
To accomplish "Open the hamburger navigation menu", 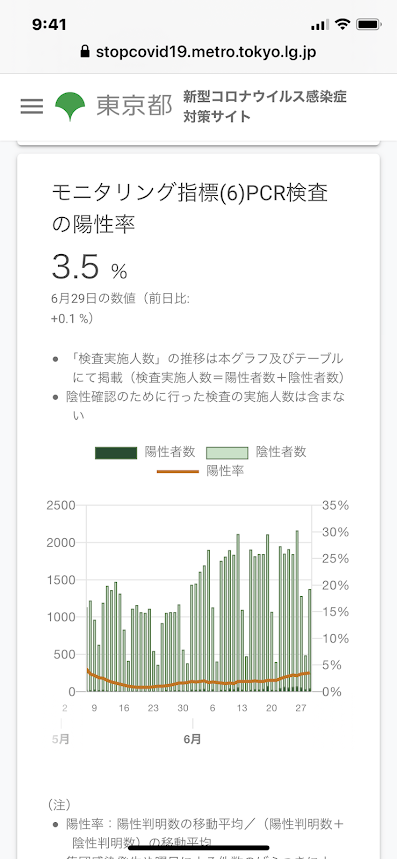I will pos(32,106).
